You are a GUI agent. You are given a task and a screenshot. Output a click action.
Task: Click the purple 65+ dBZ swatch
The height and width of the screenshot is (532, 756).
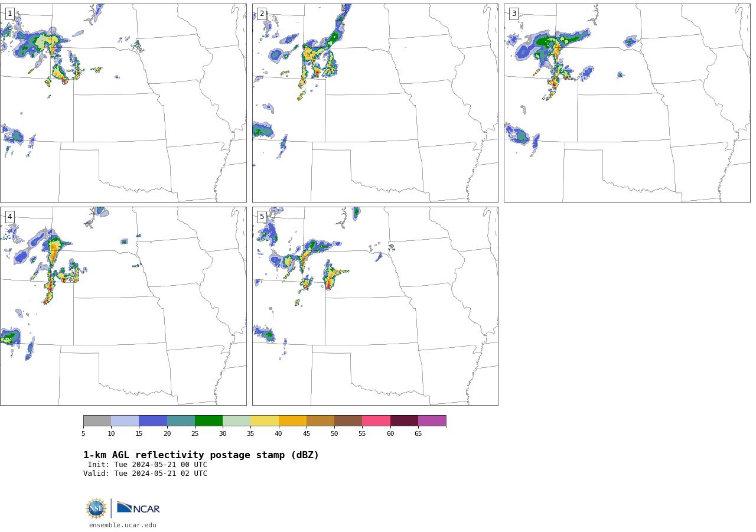point(432,421)
